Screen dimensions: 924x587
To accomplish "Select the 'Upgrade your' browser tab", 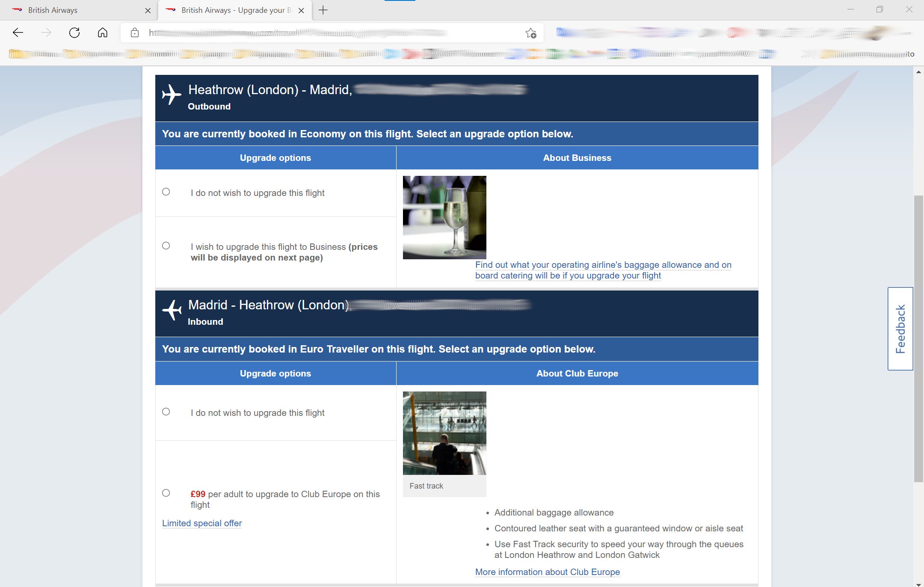I will pos(233,10).
